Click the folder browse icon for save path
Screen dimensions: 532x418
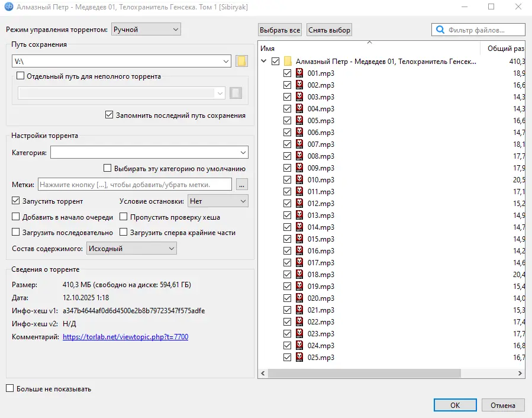tap(241, 61)
